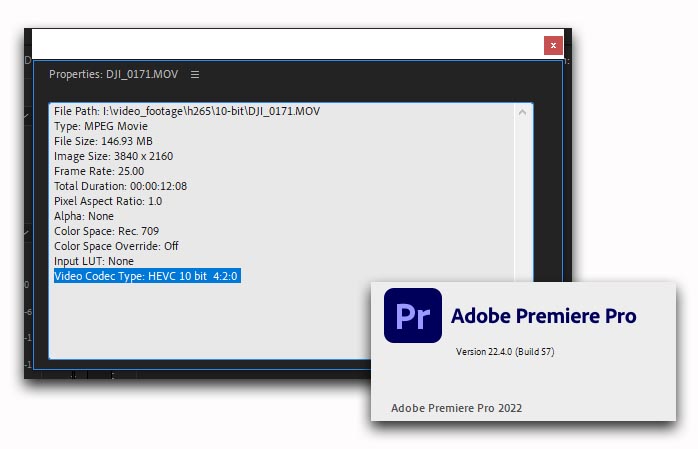Select the Pixel Aspect Ratio: 1.0 line

(108, 201)
